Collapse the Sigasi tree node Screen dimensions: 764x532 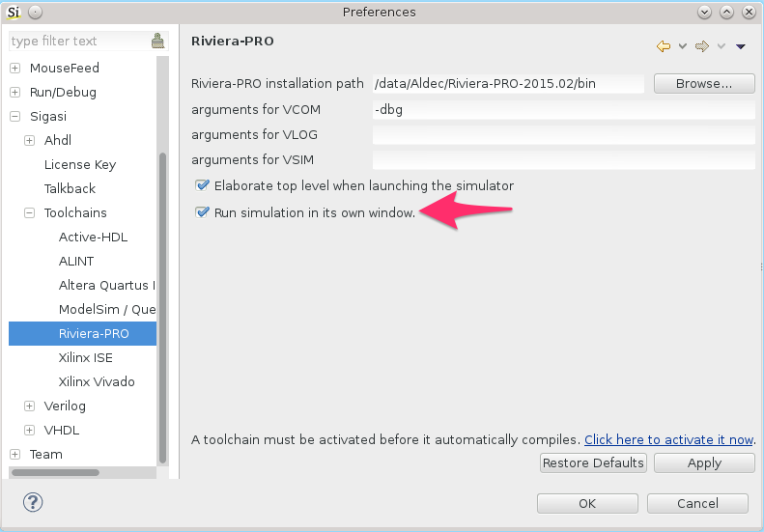[15, 117]
